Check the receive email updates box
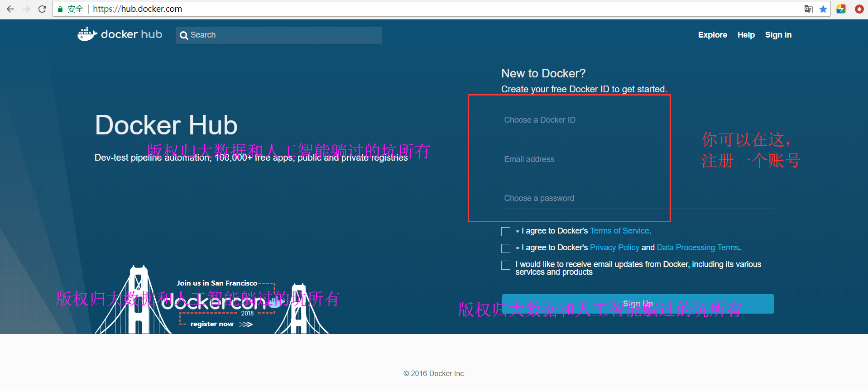 click(506, 265)
